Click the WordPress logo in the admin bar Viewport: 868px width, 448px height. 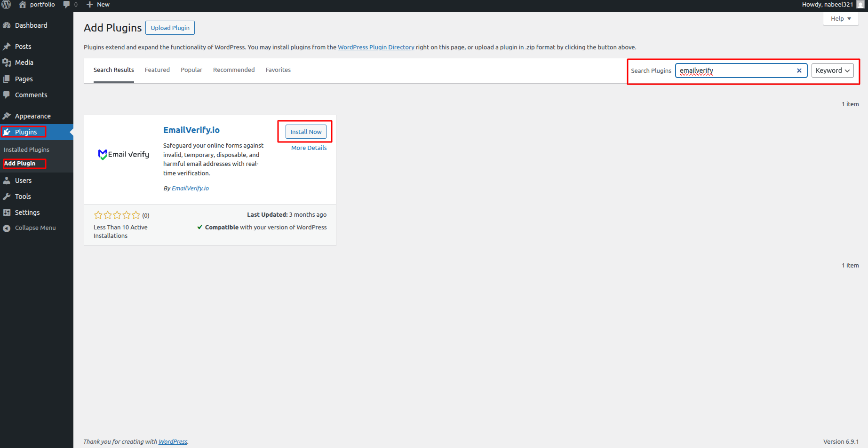point(6,5)
